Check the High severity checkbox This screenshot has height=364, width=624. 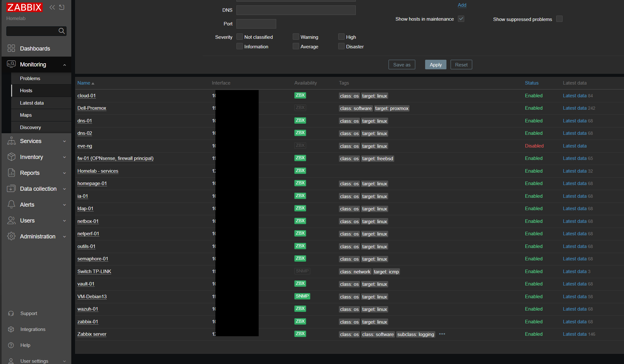[341, 37]
